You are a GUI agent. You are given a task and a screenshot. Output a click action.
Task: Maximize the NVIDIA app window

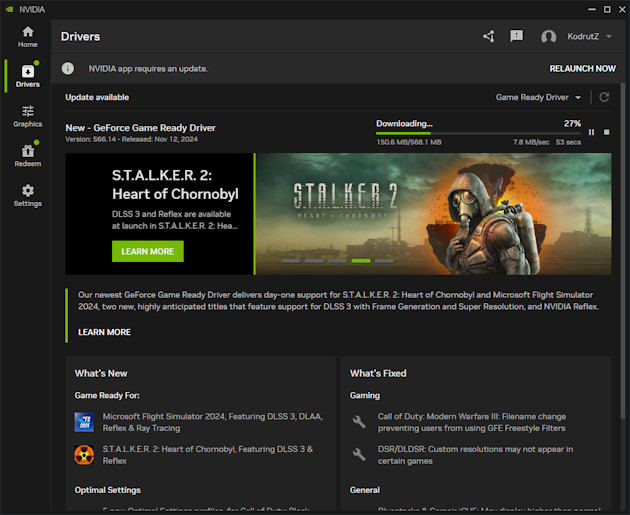607,9
